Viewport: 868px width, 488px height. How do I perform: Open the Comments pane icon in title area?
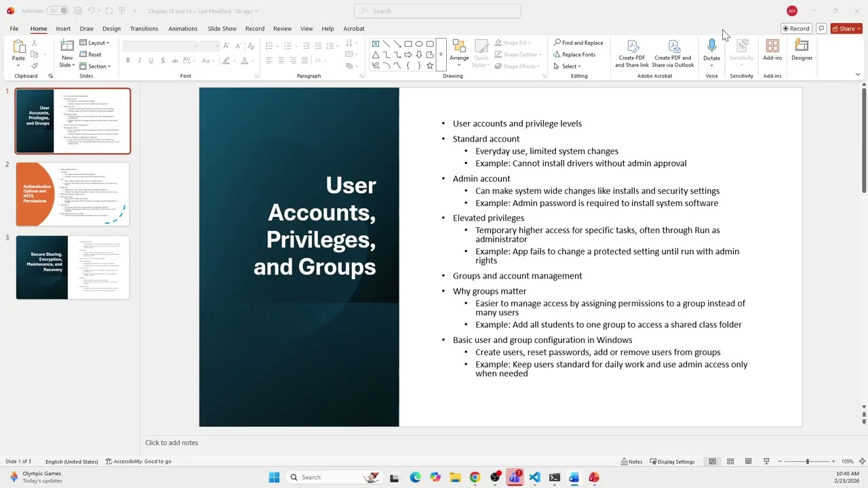[x=821, y=28]
